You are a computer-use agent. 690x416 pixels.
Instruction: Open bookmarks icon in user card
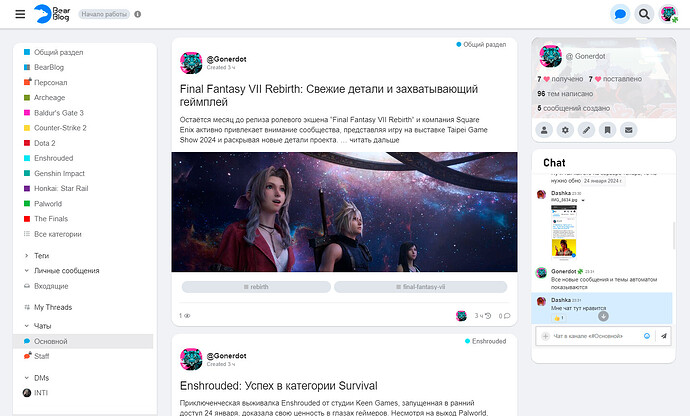click(x=607, y=130)
